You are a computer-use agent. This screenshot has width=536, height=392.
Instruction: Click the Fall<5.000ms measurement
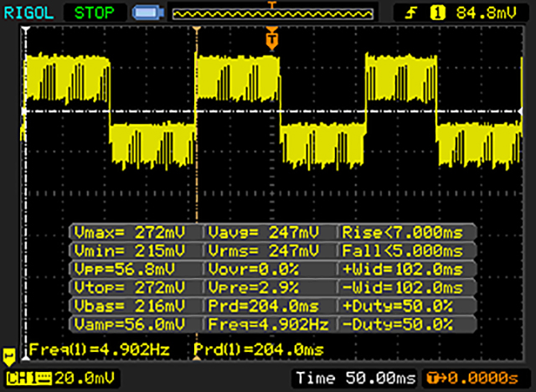click(x=403, y=250)
